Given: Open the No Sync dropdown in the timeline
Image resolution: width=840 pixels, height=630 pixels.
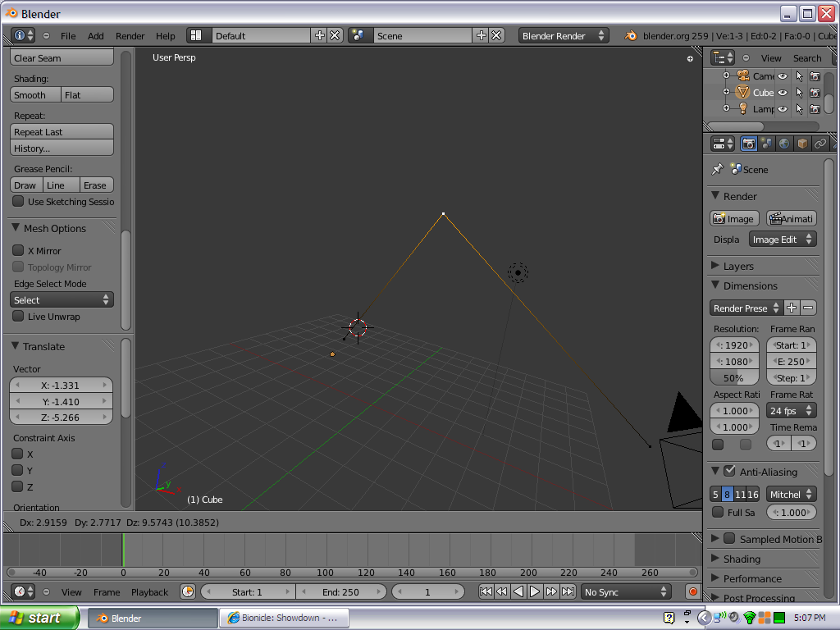Looking at the screenshot, I should pos(625,591).
